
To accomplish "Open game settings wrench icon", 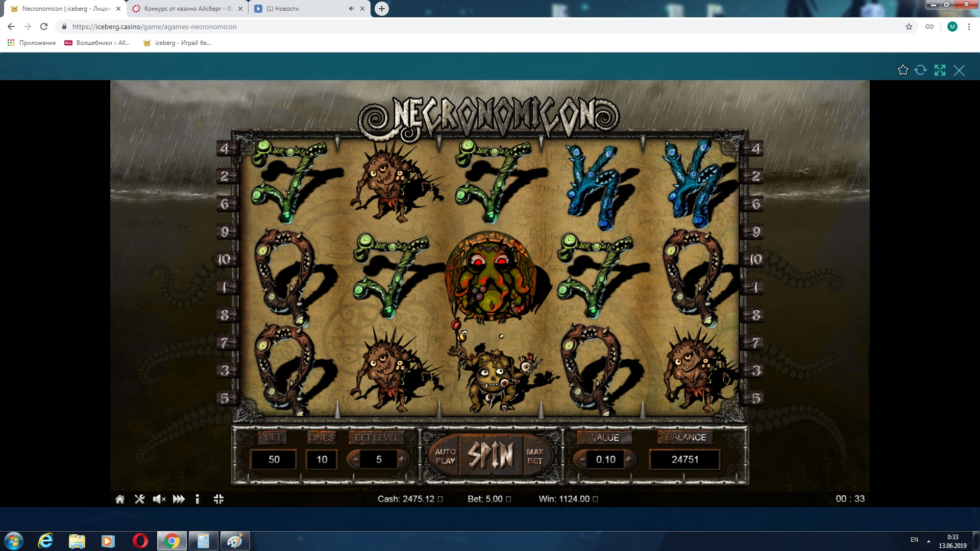I will click(139, 499).
